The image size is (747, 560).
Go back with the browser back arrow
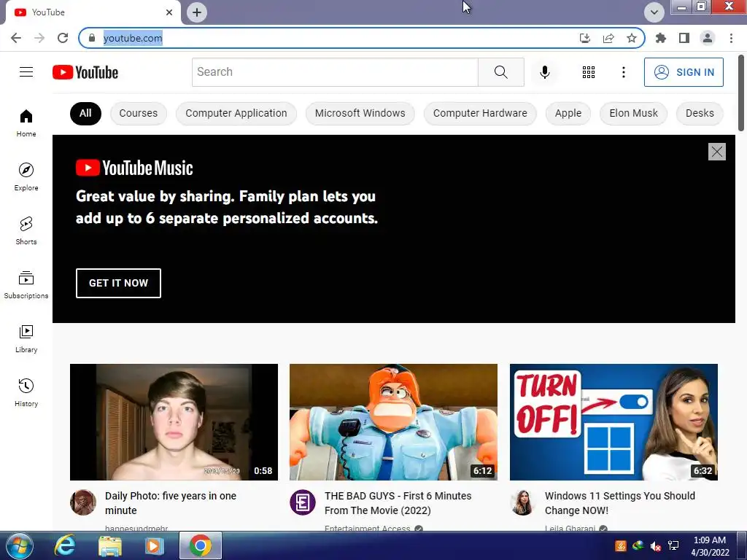pos(16,38)
